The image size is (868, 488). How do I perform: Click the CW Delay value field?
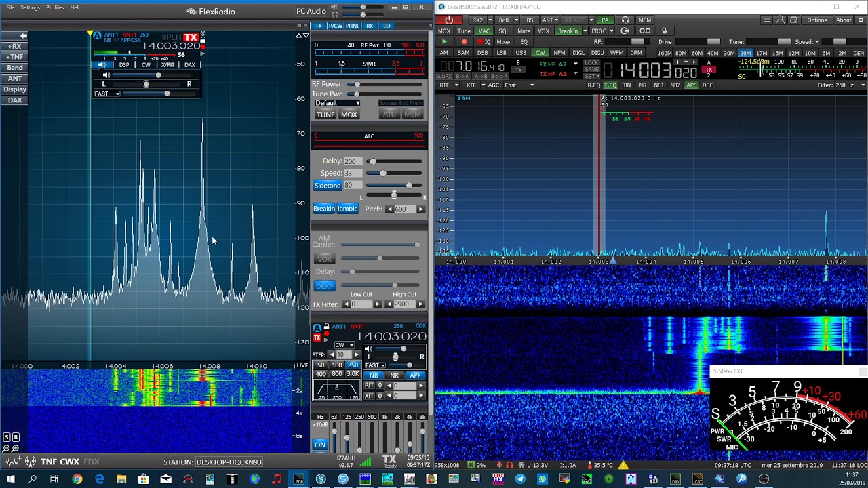click(353, 161)
